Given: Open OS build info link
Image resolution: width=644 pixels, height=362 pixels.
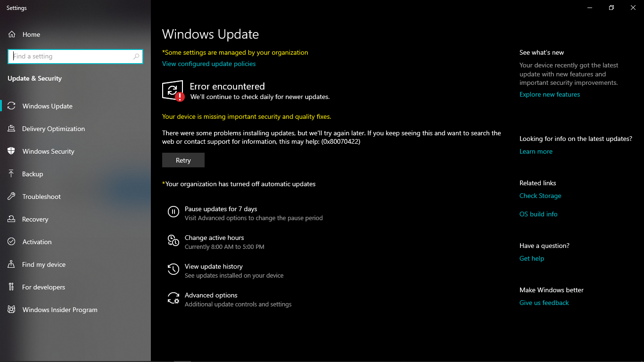Looking at the screenshot, I should (538, 214).
